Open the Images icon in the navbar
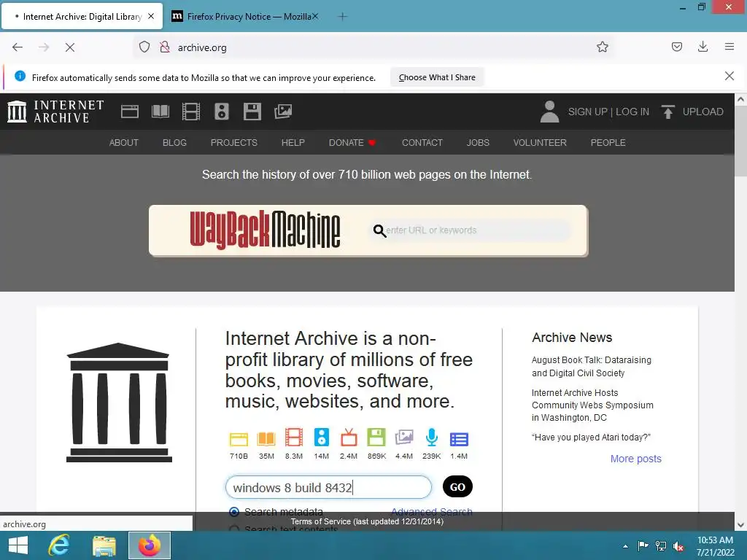The width and height of the screenshot is (747, 560). coord(283,112)
